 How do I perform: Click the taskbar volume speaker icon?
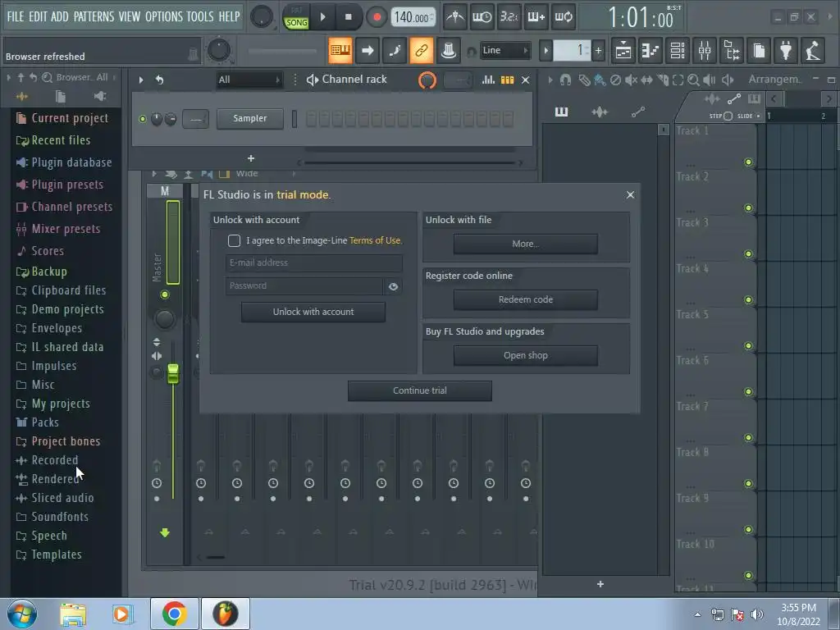click(x=757, y=614)
